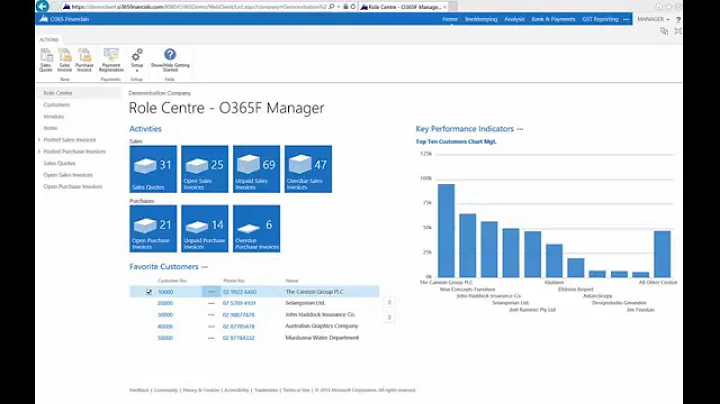This screenshot has height=404, width=720.
Task: Click the All Other Customers chart bar
Action: pos(662,254)
